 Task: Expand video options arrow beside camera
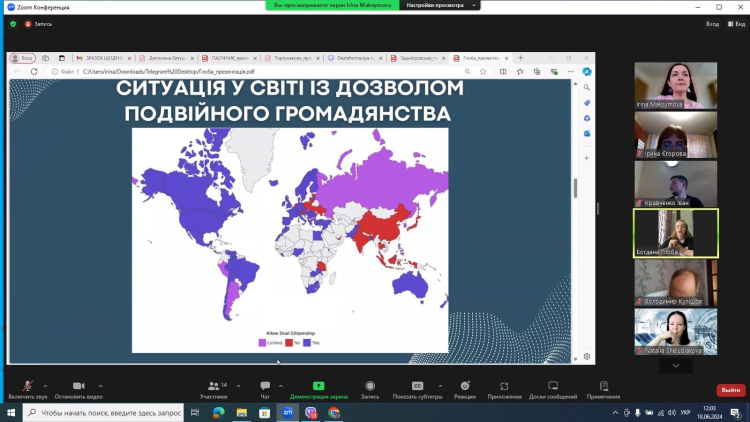click(100, 384)
